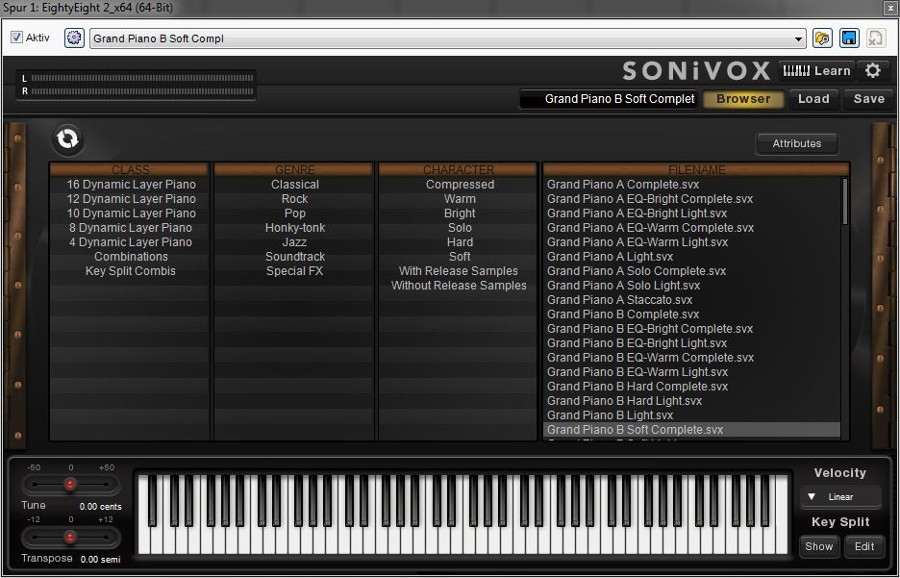Select 8 Dynamic Layer Piano class
The width and height of the screenshot is (900, 578).
(131, 227)
